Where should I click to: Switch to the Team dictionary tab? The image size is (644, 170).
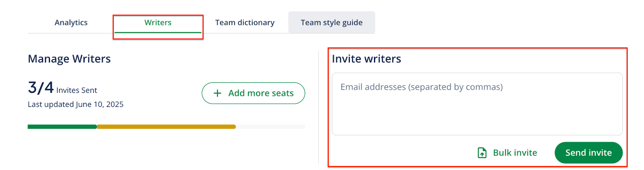(245, 23)
